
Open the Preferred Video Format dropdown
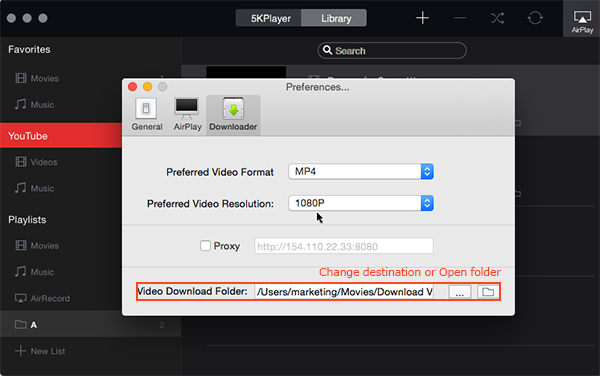361,172
